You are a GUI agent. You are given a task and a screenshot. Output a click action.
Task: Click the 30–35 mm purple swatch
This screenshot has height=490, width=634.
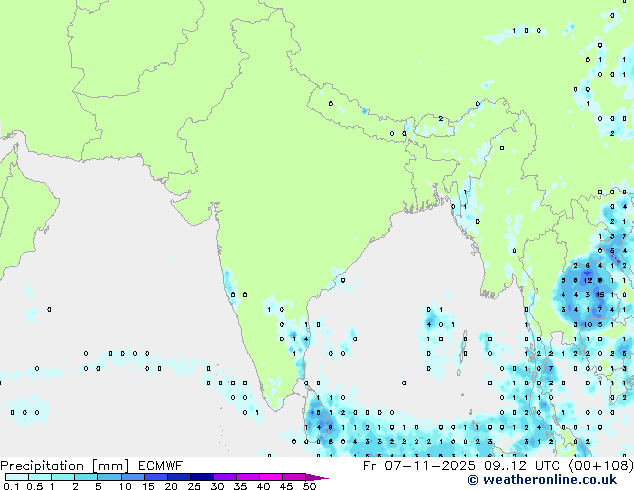pyautogui.click(x=225, y=477)
